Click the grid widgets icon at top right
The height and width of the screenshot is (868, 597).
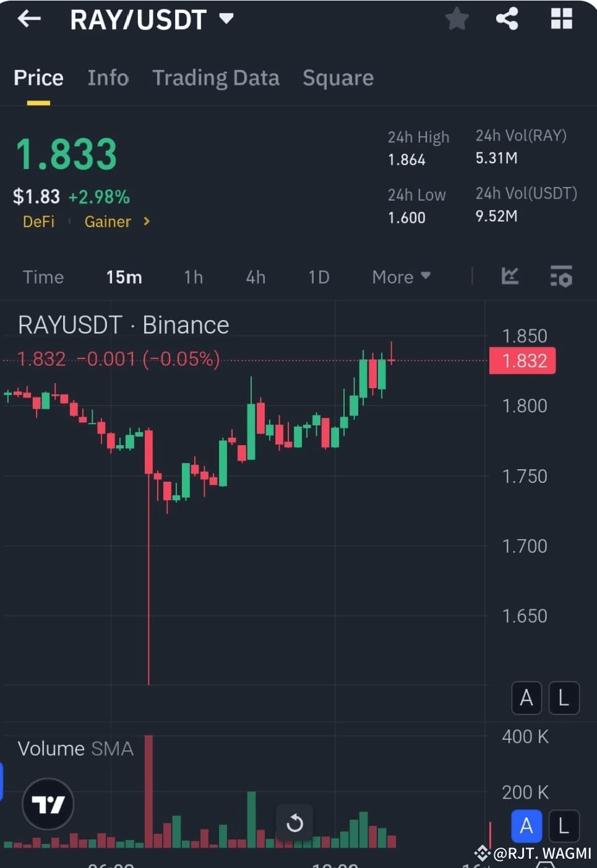(561, 19)
